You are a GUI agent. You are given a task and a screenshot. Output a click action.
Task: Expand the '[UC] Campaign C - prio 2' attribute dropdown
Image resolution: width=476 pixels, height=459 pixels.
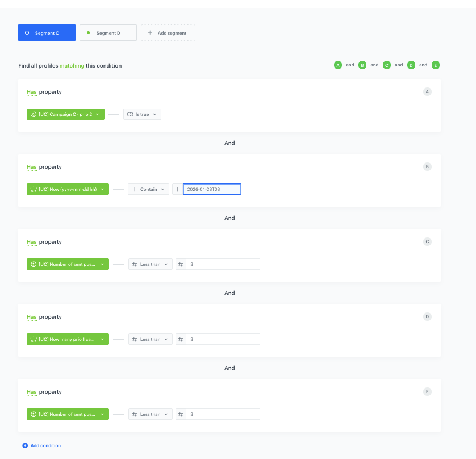point(65,114)
